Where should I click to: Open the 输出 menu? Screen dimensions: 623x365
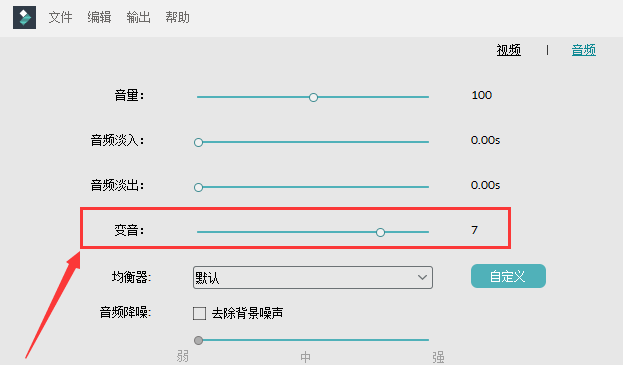[138, 17]
